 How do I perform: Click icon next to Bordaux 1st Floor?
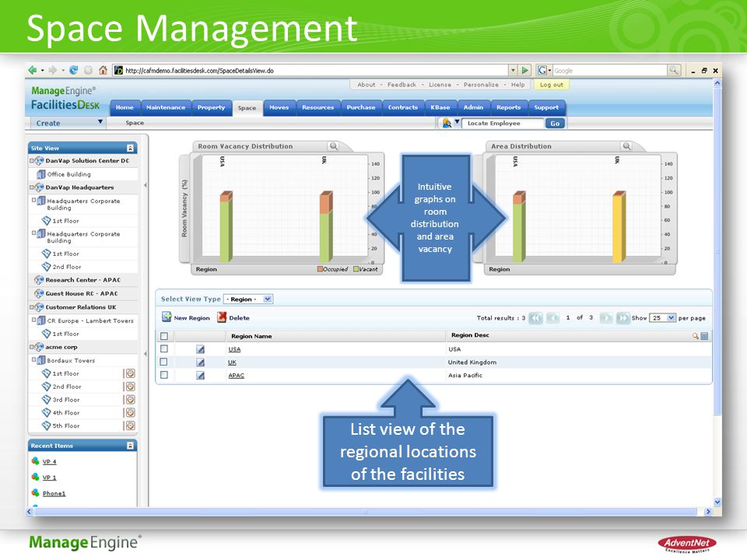[130, 374]
